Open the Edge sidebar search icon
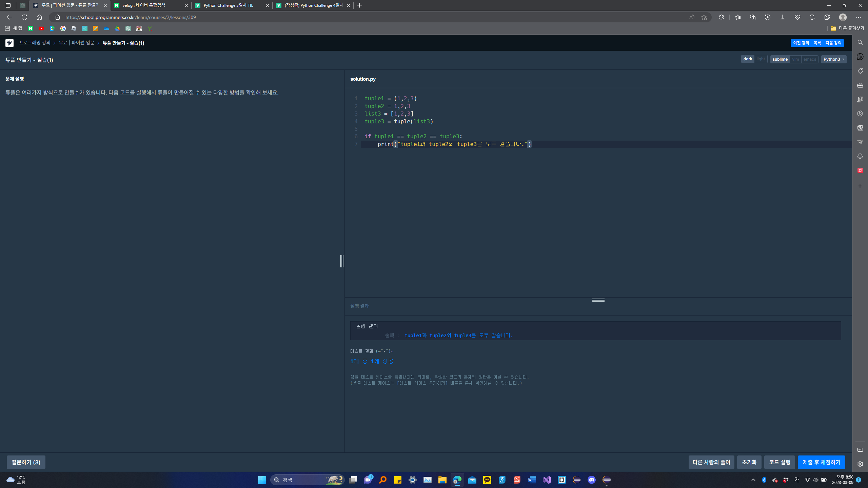This screenshot has height=488, width=868. [860, 43]
